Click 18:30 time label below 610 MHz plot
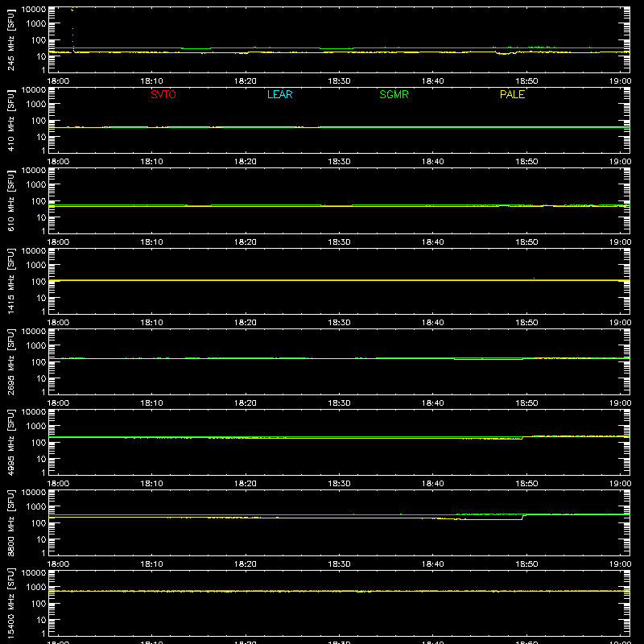The width and height of the screenshot is (644, 644). coord(339,242)
